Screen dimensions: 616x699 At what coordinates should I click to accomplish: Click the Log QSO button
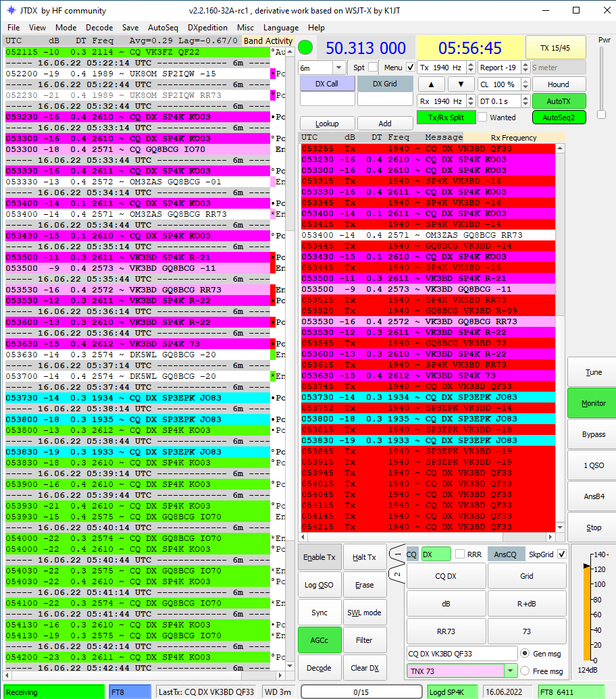[319, 585]
